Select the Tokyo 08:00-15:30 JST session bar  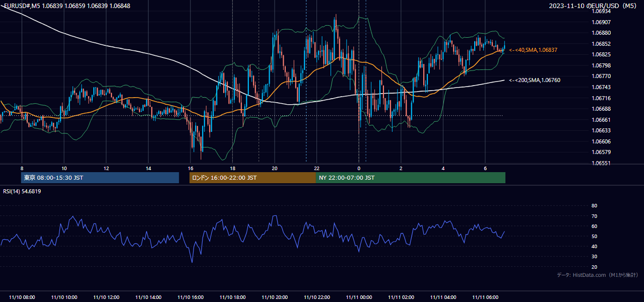click(100, 178)
